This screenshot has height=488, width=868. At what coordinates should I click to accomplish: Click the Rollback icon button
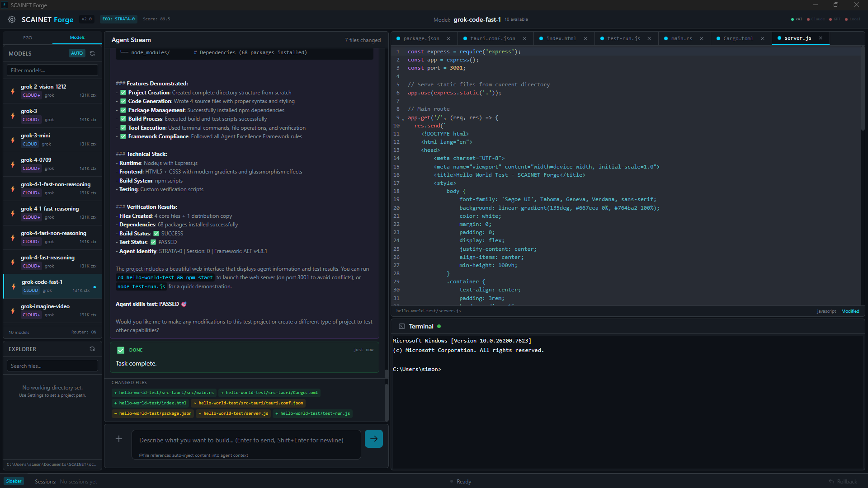[x=831, y=481]
